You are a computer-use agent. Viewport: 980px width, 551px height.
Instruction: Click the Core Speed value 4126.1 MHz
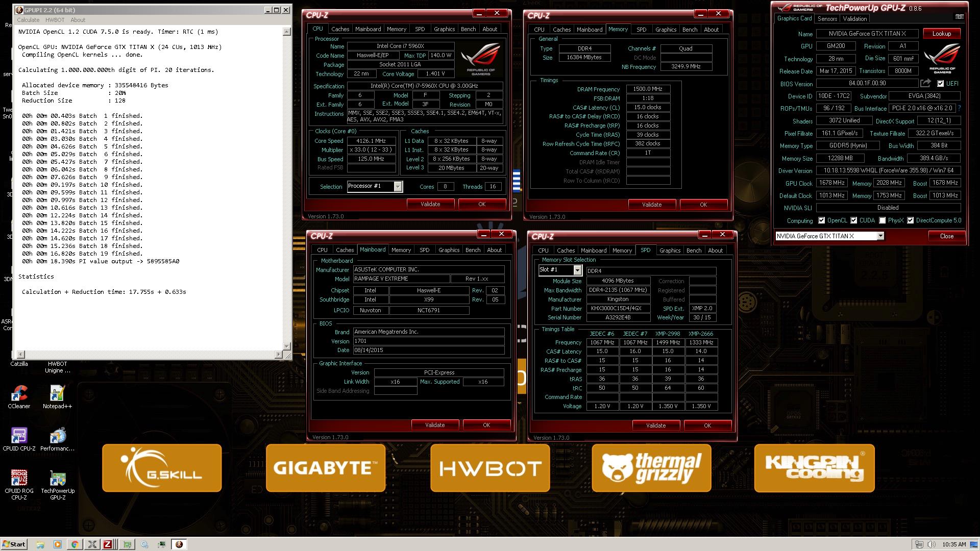(371, 141)
